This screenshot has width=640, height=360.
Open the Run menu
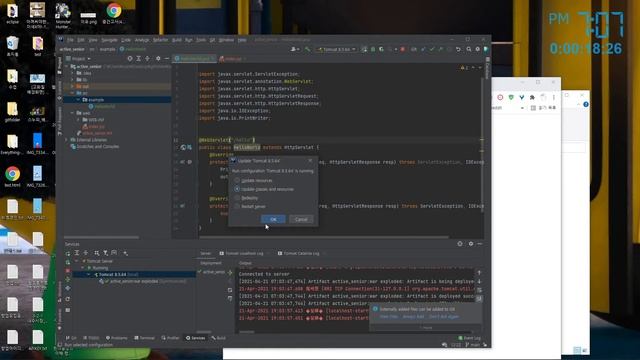(189, 40)
